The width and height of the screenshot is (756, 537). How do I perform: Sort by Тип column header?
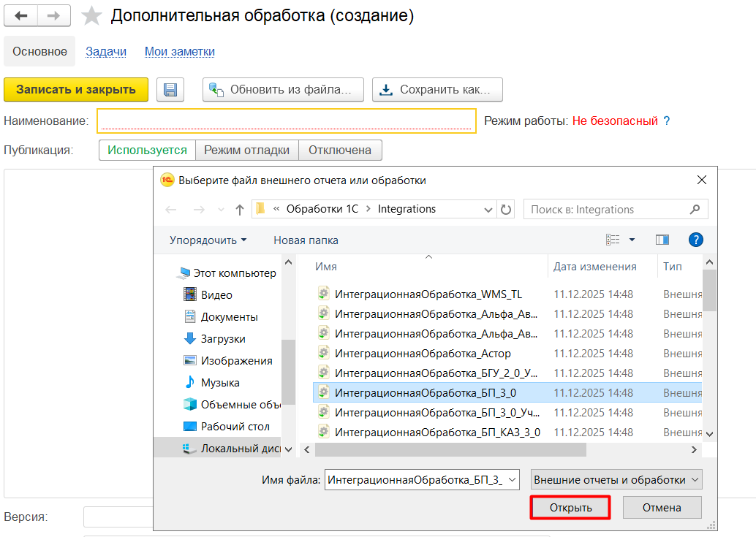click(x=673, y=267)
